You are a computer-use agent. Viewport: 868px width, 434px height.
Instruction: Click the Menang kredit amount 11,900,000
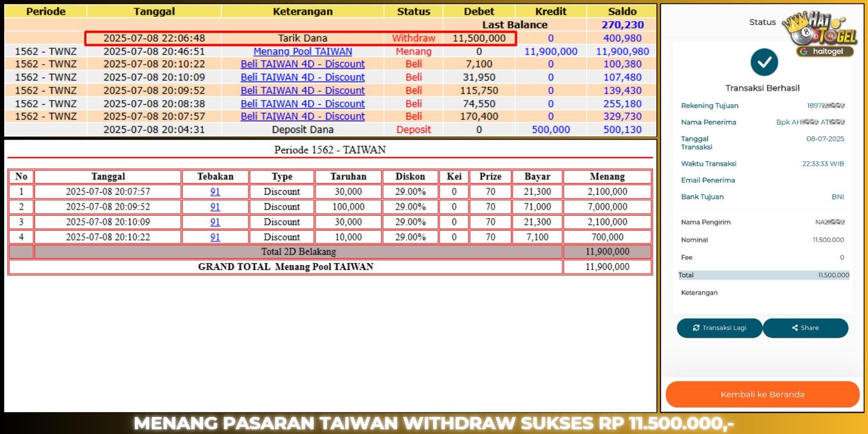click(551, 51)
